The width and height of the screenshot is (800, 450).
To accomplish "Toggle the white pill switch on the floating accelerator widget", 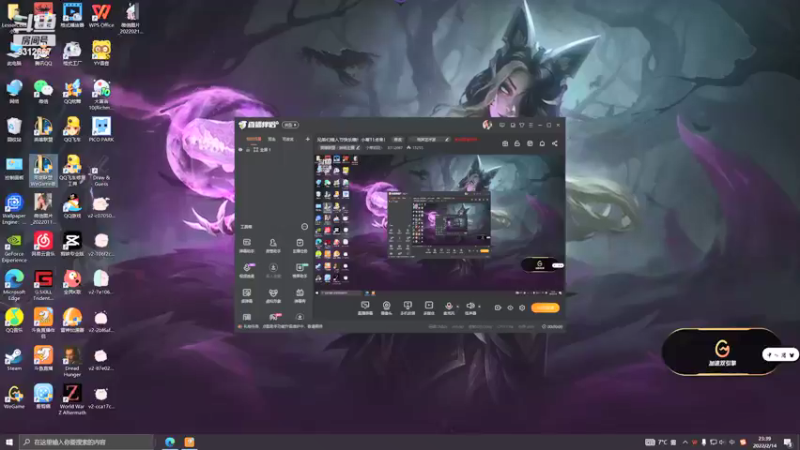I will [780, 355].
